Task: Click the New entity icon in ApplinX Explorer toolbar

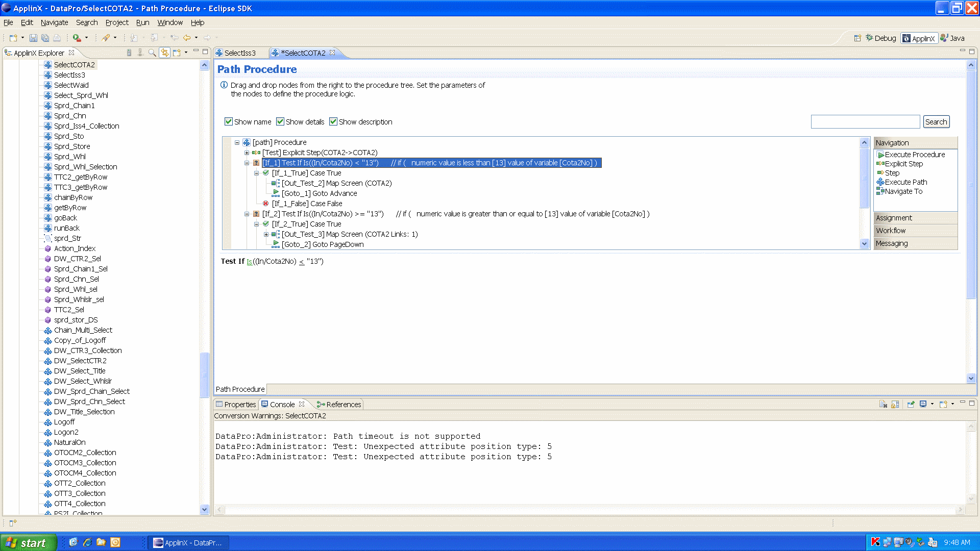Action: (x=177, y=53)
